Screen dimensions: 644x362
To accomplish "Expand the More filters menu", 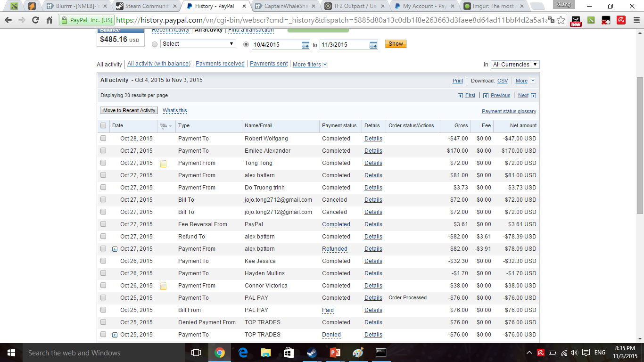I will tap(310, 65).
